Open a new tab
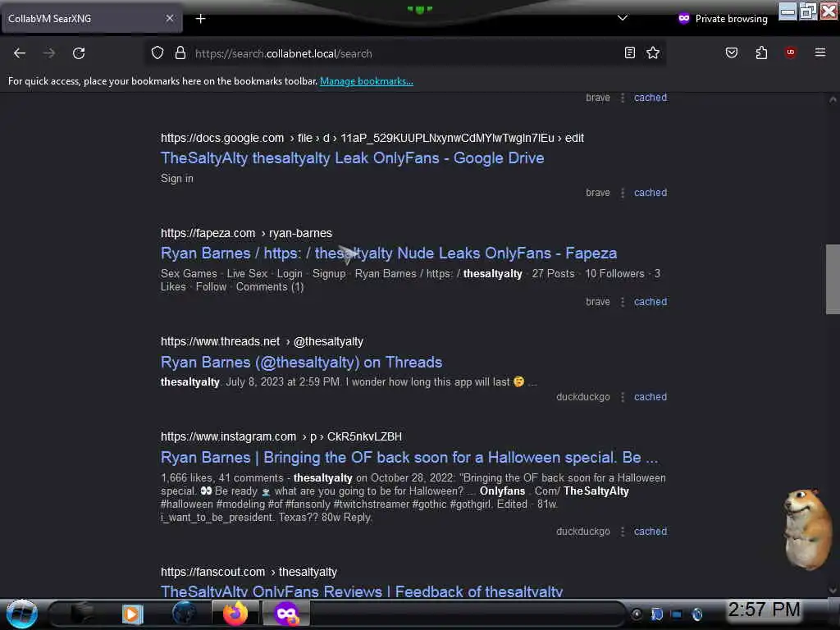840x630 pixels. pyautogui.click(x=200, y=19)
